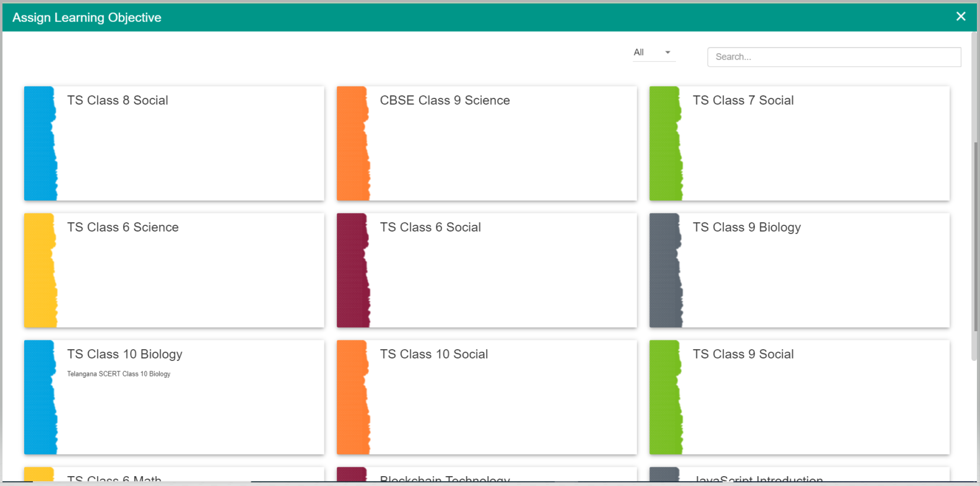Click Telangana SCERT Class 10 Biology description
980x486 pixels.
pos(119,374)
